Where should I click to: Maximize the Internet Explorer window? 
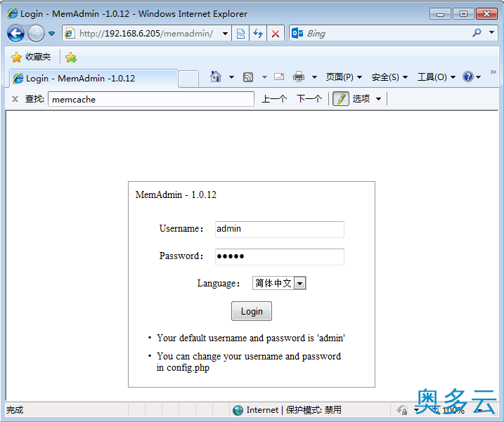click(463, 14)
